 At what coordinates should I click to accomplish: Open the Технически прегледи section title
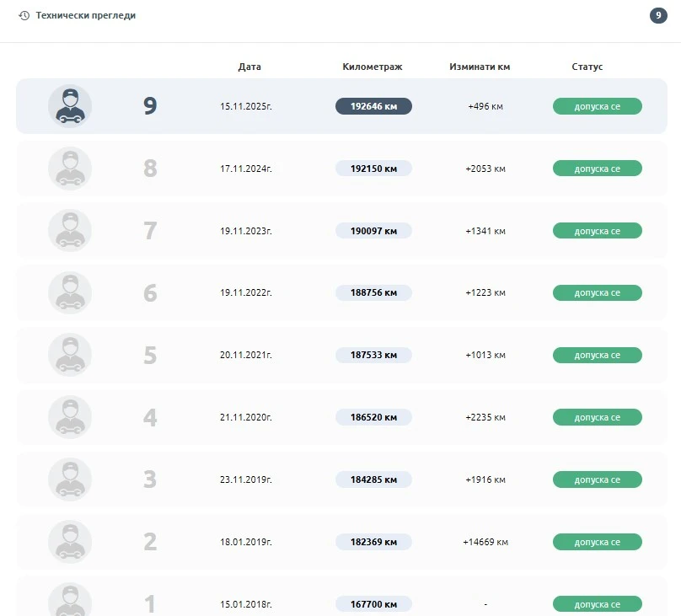[85, 16]
